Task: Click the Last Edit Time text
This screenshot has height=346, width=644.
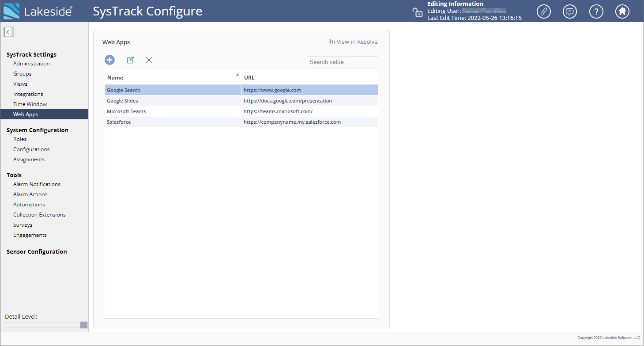Action: 475,18
